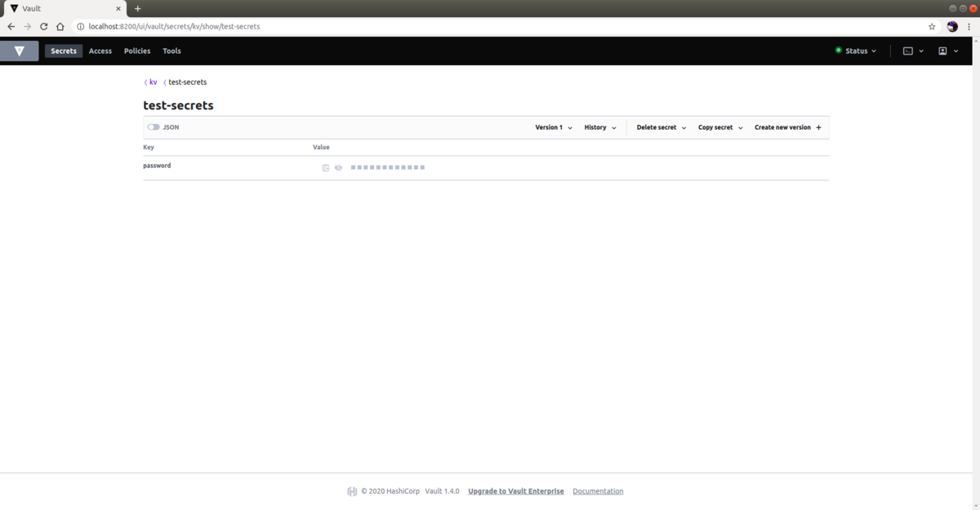980x510 pixels.
Task: Click the address bar URL
Action: tap(174, 26)
